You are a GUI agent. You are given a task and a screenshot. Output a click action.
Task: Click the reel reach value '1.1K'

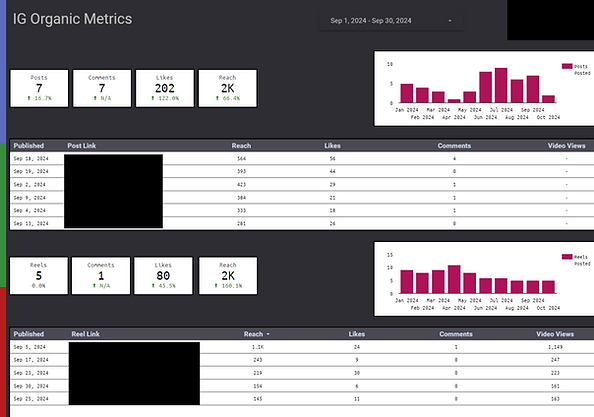[258, 347]
